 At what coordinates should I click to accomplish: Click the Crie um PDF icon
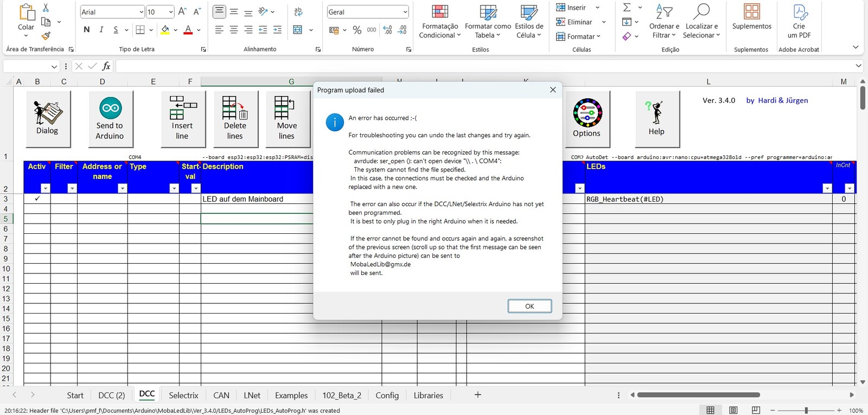pyautogui.click(x=799, y=12)
